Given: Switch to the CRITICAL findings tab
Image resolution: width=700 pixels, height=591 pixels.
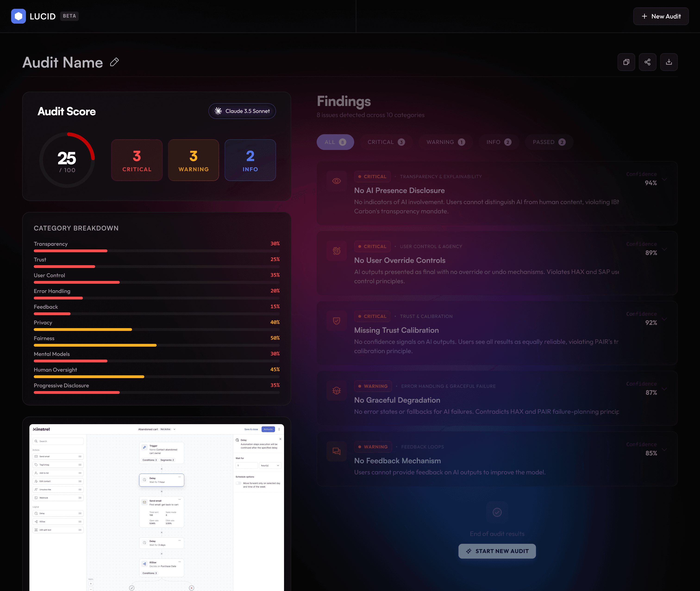Looking at the screenshot, I should 386,142.
